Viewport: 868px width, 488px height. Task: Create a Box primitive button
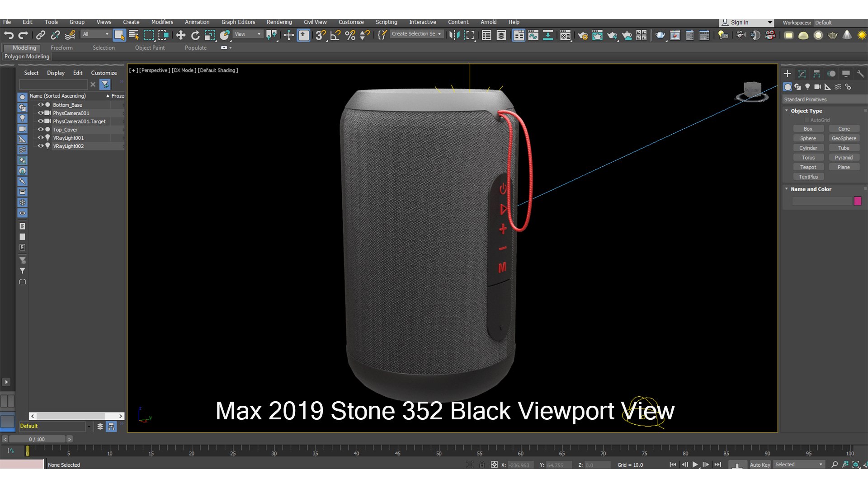(808, 129)
